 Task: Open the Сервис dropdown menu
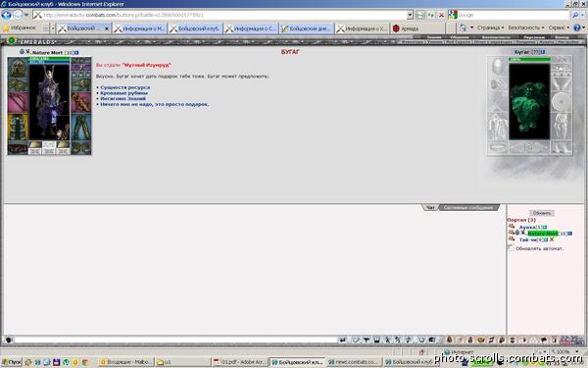[x=559, y=27]
